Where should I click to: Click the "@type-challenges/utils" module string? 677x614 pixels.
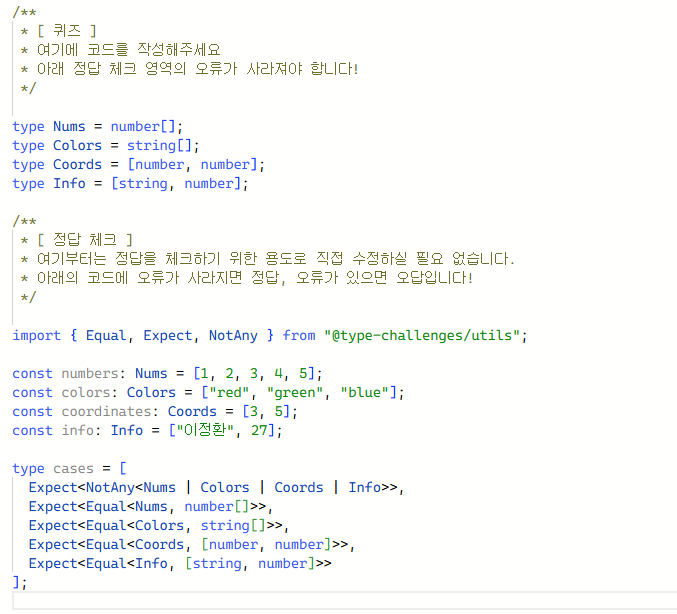pos(422,335)
